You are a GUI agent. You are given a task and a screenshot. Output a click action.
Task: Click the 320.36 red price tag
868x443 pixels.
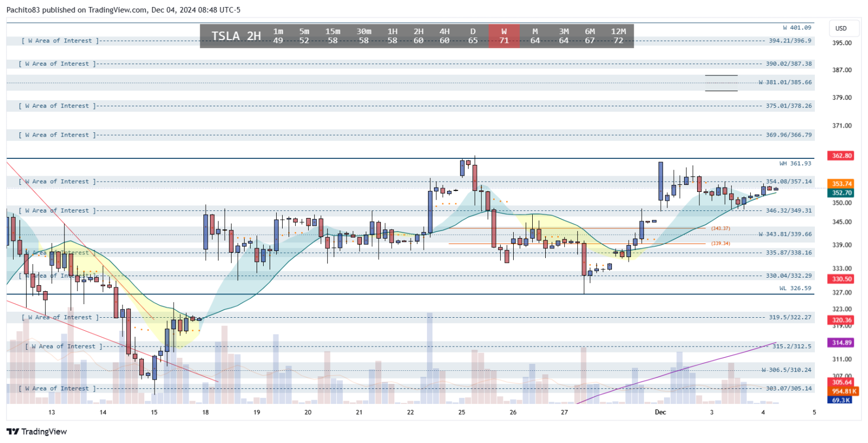pyautogui.click(x=841, y=320)
